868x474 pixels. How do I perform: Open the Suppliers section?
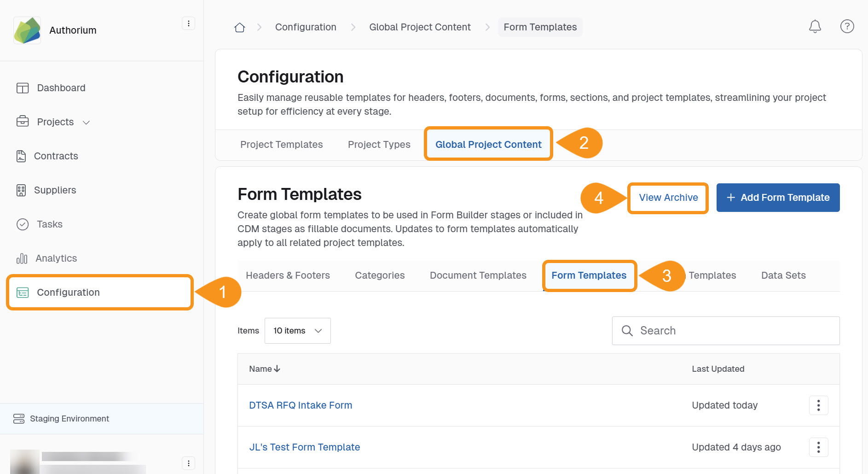click(x=55, y=190)
